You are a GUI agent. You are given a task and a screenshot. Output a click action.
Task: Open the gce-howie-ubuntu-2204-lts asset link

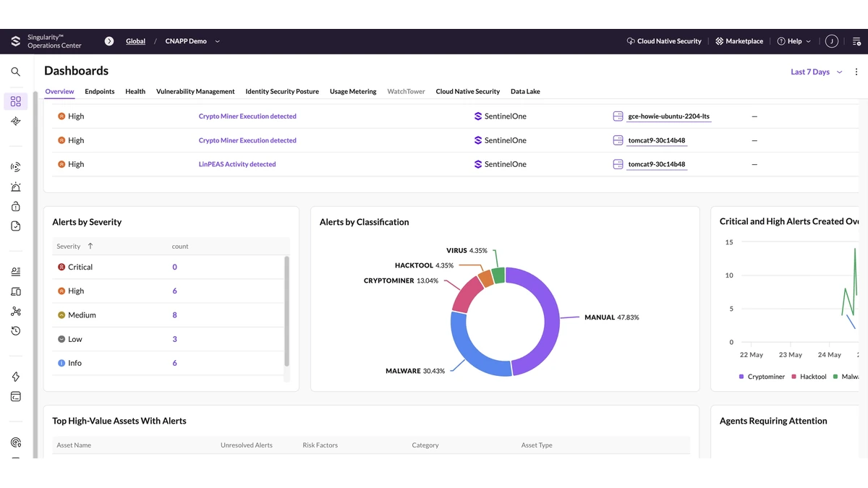pos(669,116)
